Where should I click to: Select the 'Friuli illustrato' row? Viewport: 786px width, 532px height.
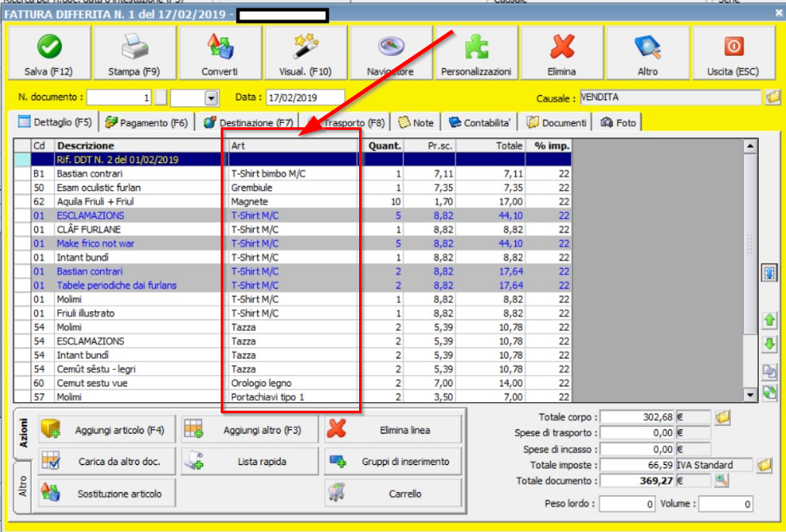(292, 313)
